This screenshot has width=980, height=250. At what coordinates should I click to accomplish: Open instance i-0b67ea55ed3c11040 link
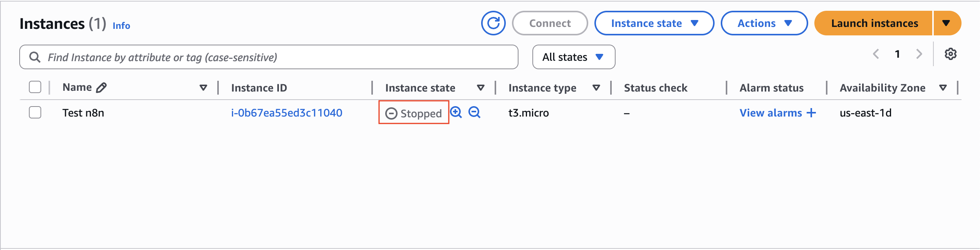(x=287, y=113)
